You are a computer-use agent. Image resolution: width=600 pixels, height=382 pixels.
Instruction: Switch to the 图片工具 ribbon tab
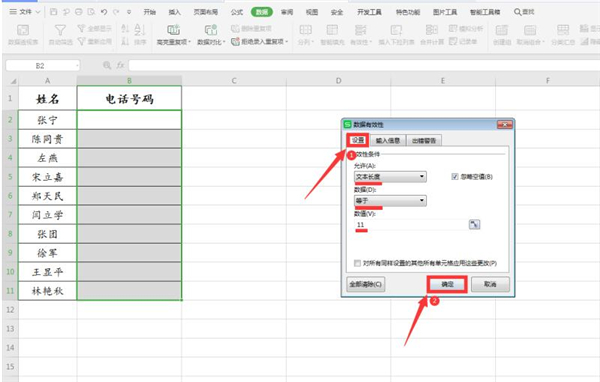[x=445, y=12]
